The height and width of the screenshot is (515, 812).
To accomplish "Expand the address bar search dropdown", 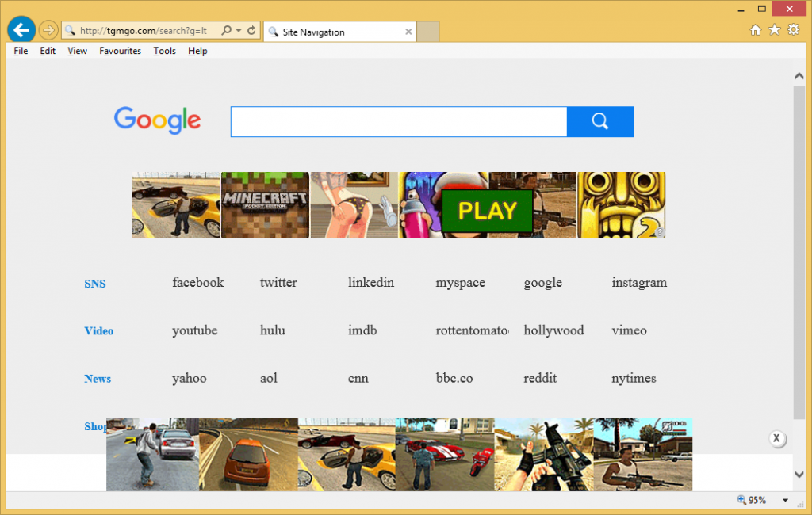I will pos(239,31).
